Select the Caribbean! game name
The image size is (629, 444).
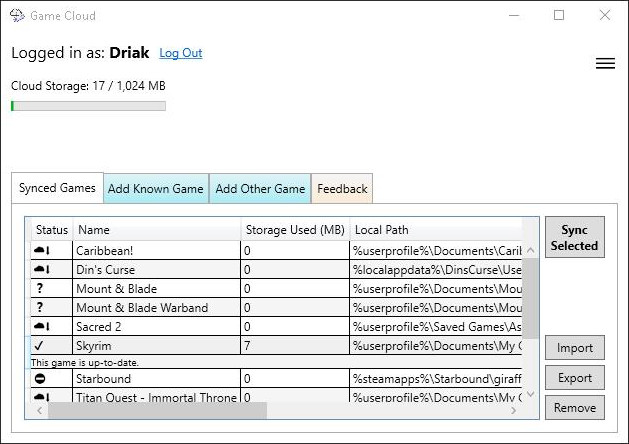pyautogui.click(x=105, y=251)
